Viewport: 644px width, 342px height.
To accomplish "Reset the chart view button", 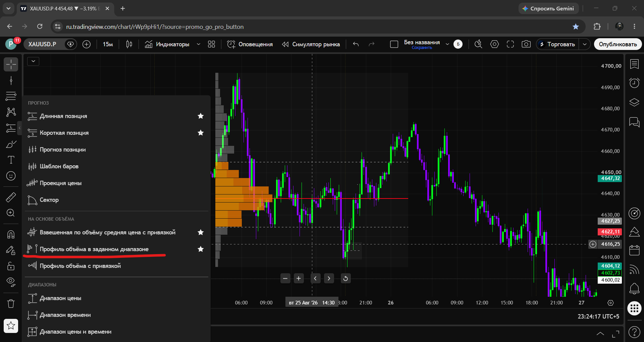I will coord(345,278).
